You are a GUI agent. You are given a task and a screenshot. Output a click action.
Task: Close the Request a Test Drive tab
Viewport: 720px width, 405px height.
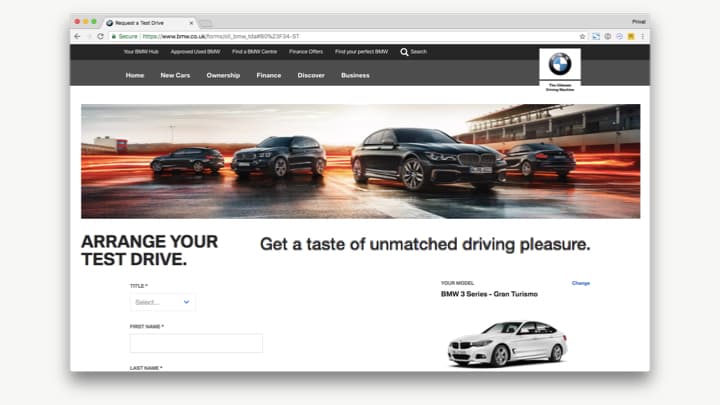[x=191, y=22]
